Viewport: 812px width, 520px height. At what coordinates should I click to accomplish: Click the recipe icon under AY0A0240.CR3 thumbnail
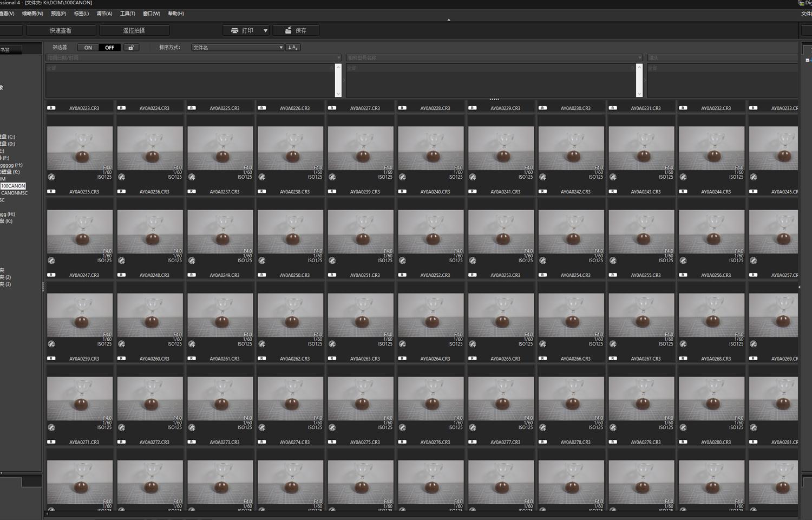pyautogui.click(x=402, y=261)
